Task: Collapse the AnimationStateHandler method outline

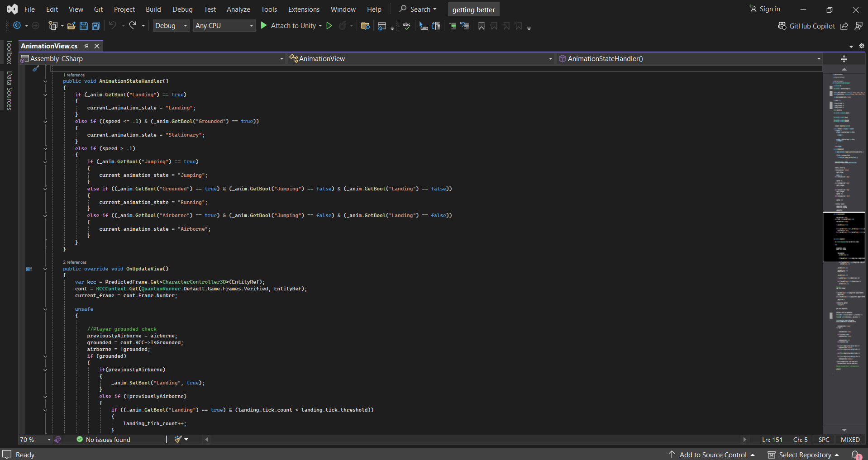Action: pyautogui.click(x=45, y=81)
